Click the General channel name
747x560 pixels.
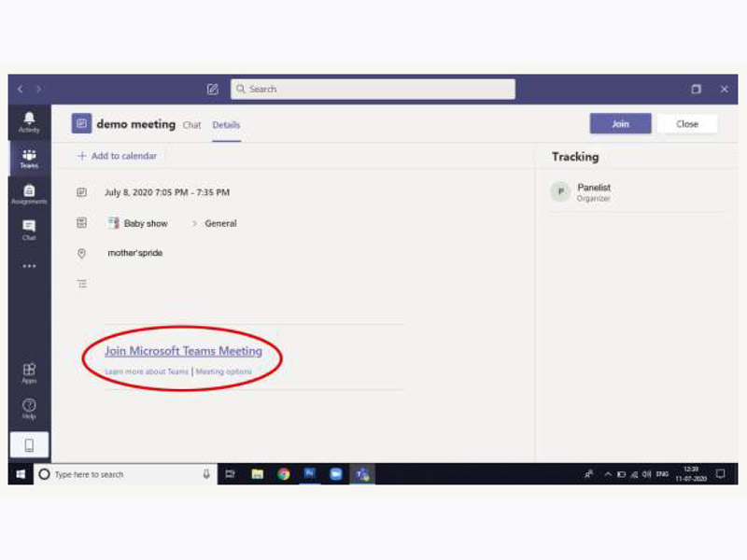220,223
